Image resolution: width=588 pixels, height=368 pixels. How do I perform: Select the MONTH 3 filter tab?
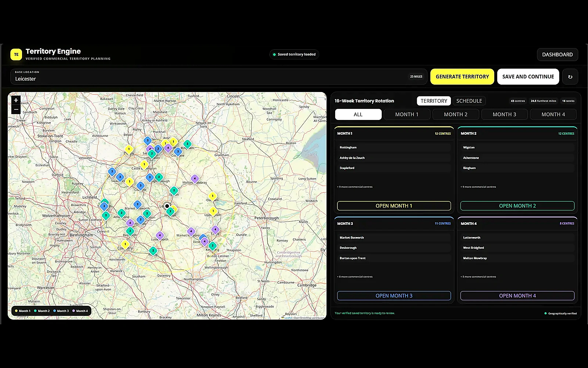(x=504, y=114)
